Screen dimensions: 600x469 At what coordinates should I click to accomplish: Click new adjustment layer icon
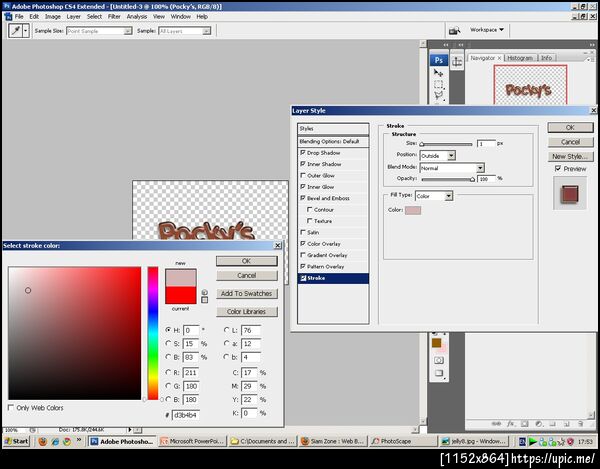538,424
